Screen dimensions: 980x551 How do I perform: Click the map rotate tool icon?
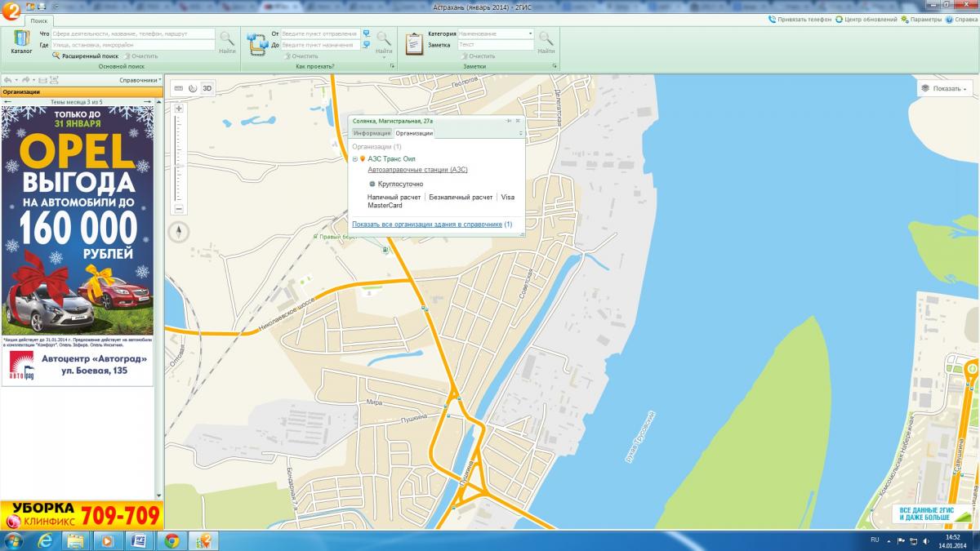193,88
